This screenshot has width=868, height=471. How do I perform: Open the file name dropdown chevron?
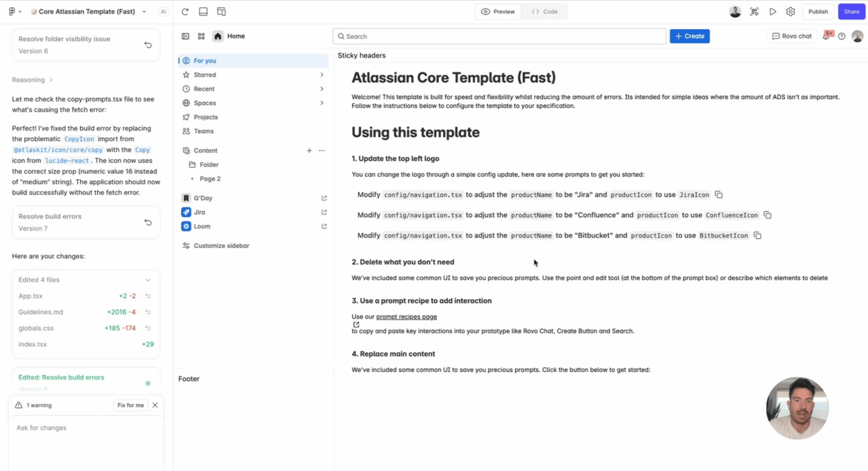pyautogui.click(x=144, y=12)
